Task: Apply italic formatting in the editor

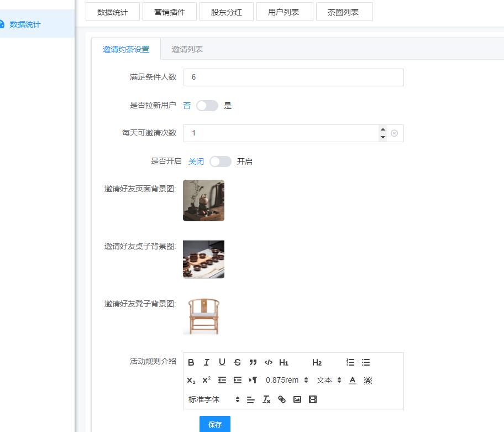Action: coord(207,362)
